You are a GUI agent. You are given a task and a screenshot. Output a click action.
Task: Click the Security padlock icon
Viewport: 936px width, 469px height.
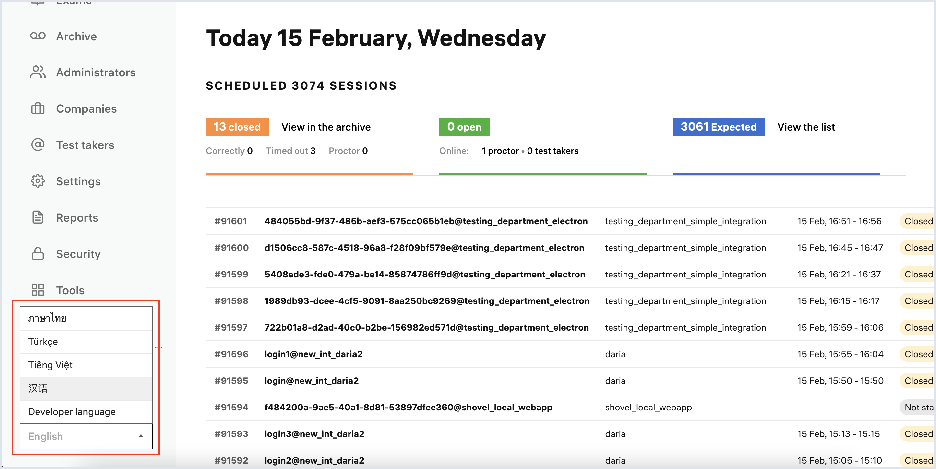pyautogui.click(x=38, y=254)
